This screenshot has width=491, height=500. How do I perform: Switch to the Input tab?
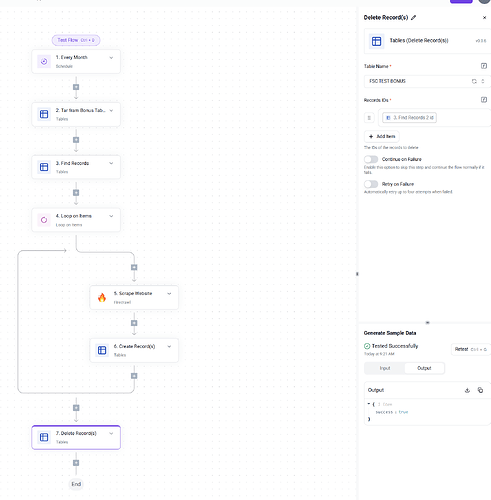[x=385, y=368]
